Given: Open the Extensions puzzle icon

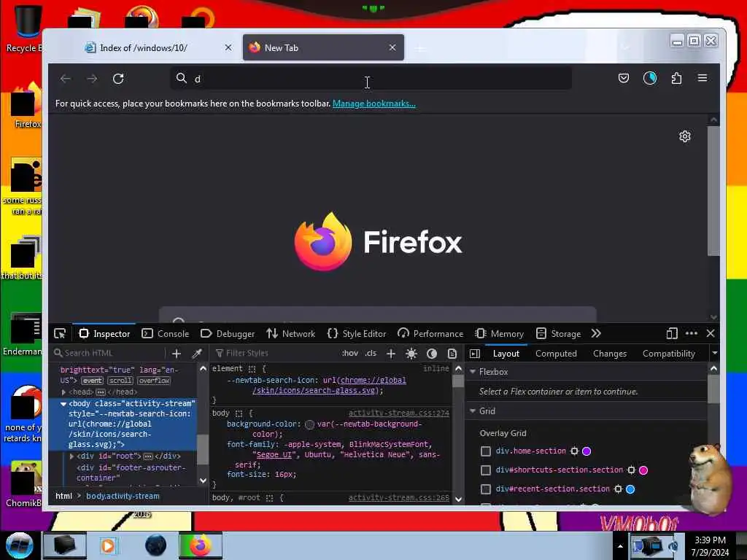Looking at the screenshot, I should click(676, 78).
